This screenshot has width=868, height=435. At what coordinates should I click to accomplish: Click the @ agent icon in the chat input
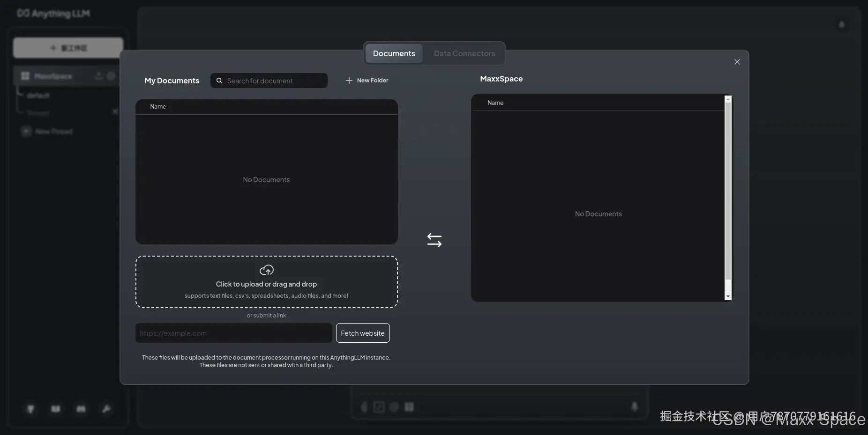[x=394, y=407]
